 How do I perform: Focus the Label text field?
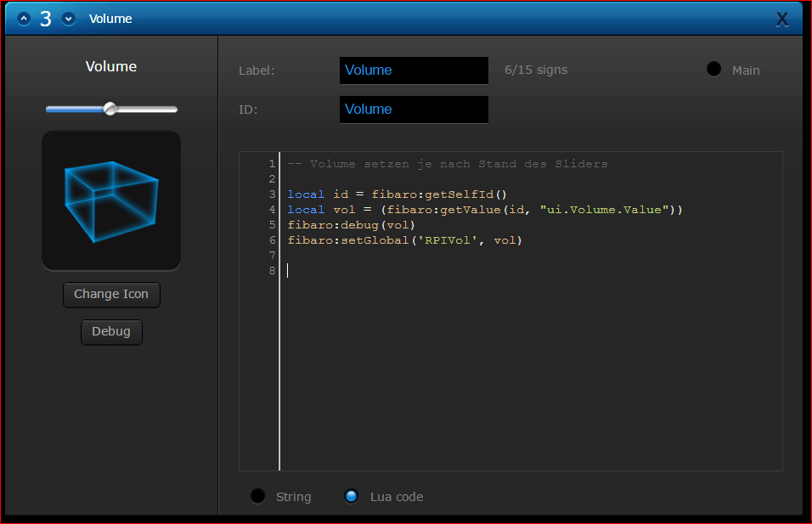[x=414, y=70]
